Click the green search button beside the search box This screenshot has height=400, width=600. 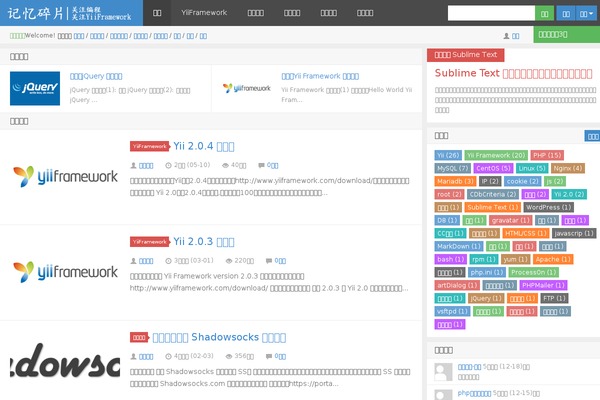pos(544,13)
